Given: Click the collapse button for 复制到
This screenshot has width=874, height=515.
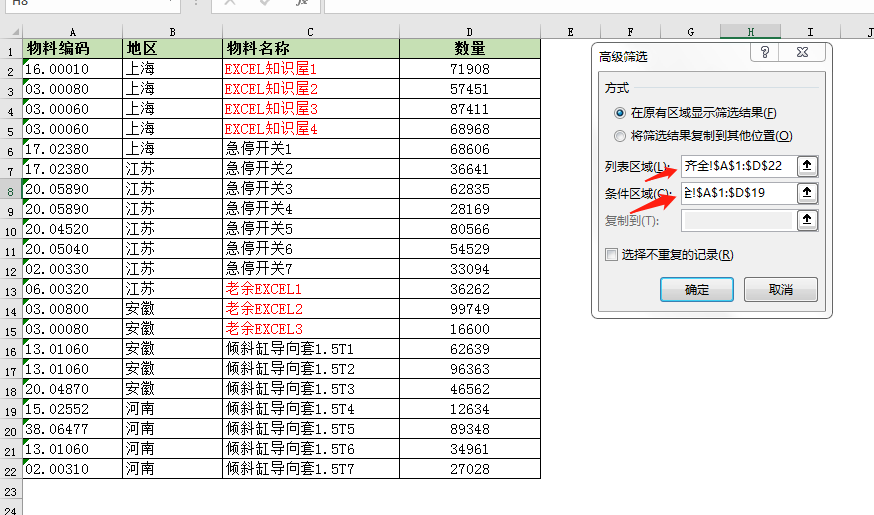Looking at the screenshot, I should click(807, 220).
